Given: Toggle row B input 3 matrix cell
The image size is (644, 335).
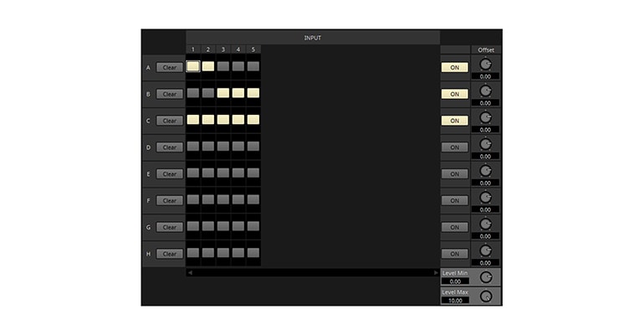Looking at the screenshot, I should [x=223, y=93].
